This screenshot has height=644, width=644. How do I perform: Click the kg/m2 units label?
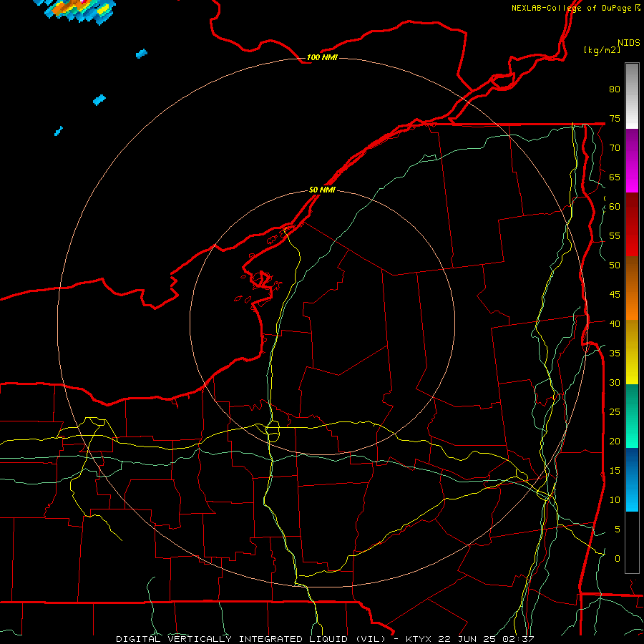point(602,50)
